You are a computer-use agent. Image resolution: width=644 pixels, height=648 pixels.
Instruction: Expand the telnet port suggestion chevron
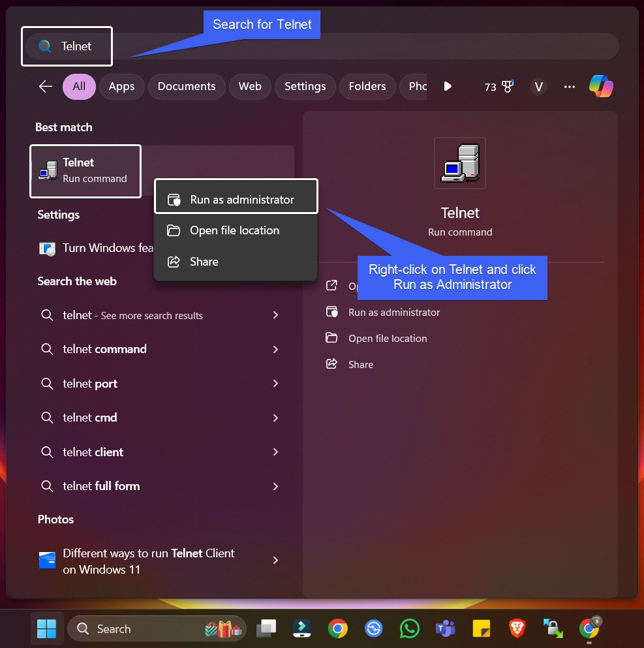(x=275, y=384)
